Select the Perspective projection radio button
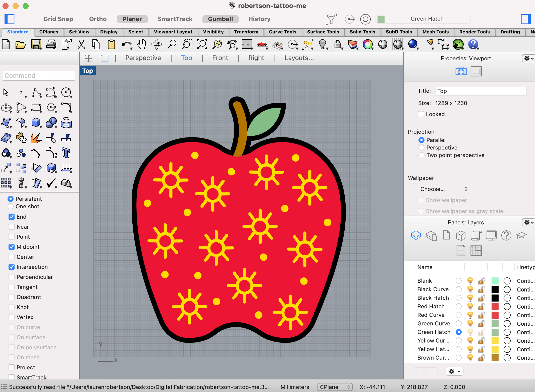The width and height of the screenshot is (535, 392). point(421,148)
